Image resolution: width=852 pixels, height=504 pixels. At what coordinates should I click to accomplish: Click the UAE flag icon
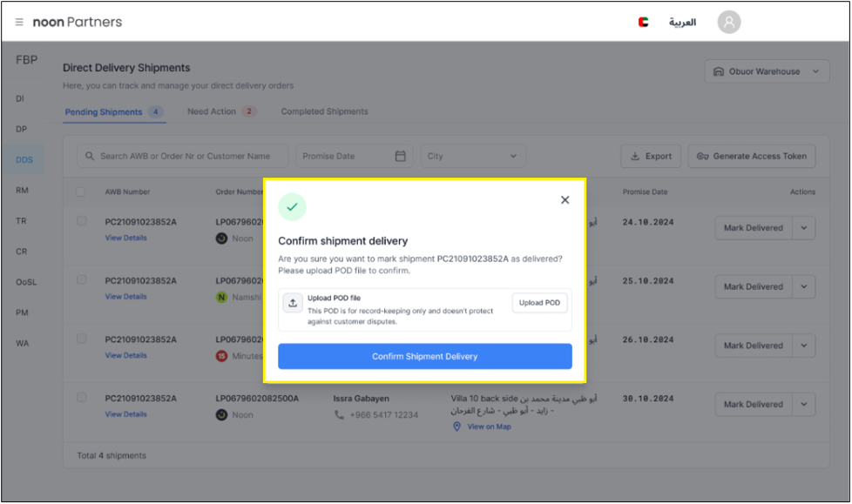pyautogui.click(x=644, y=23)
